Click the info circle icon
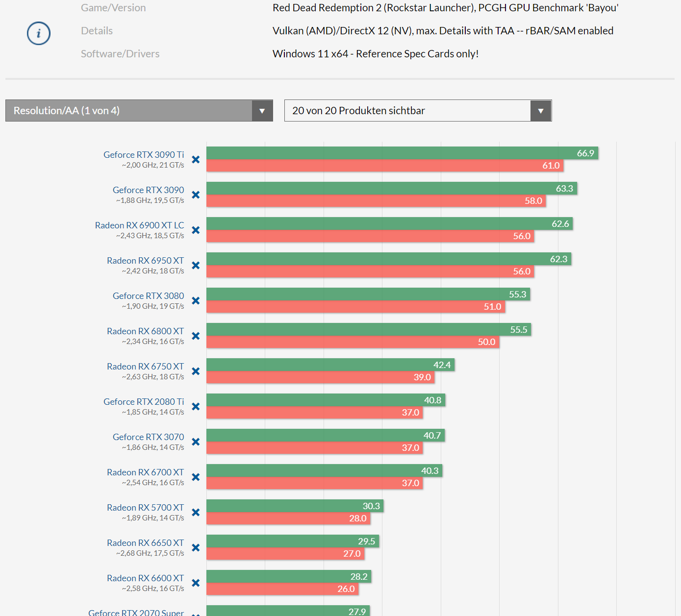 point(39,33)
